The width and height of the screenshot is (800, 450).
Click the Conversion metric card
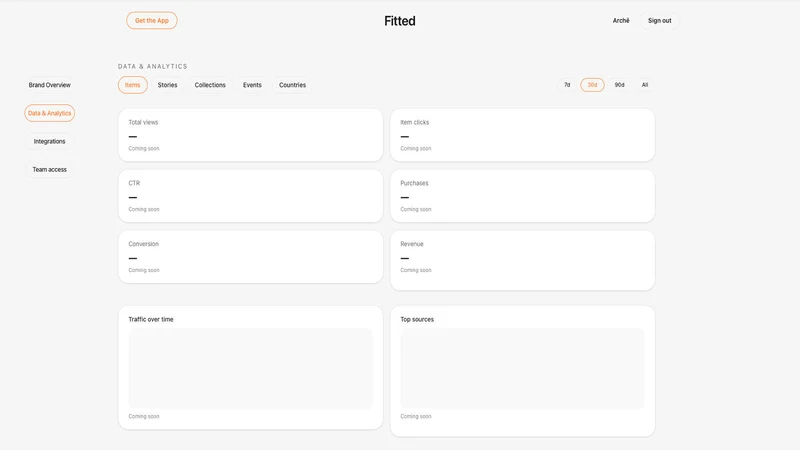tap(251, 257)
